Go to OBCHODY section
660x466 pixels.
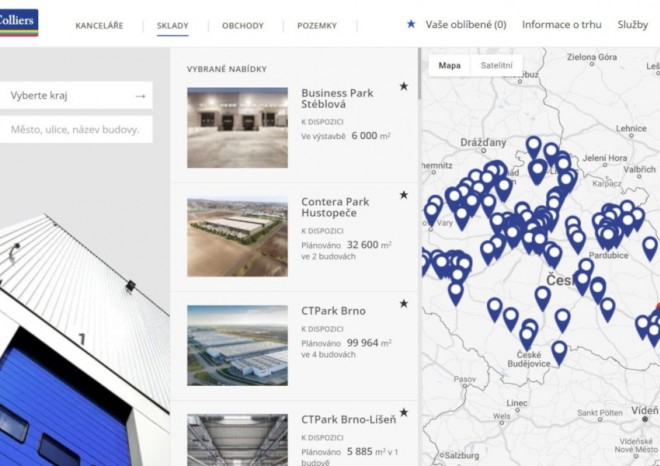243,26
